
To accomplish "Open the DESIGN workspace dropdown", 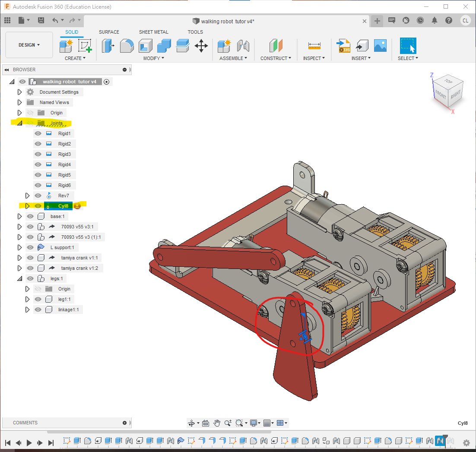I will point(29,45).
